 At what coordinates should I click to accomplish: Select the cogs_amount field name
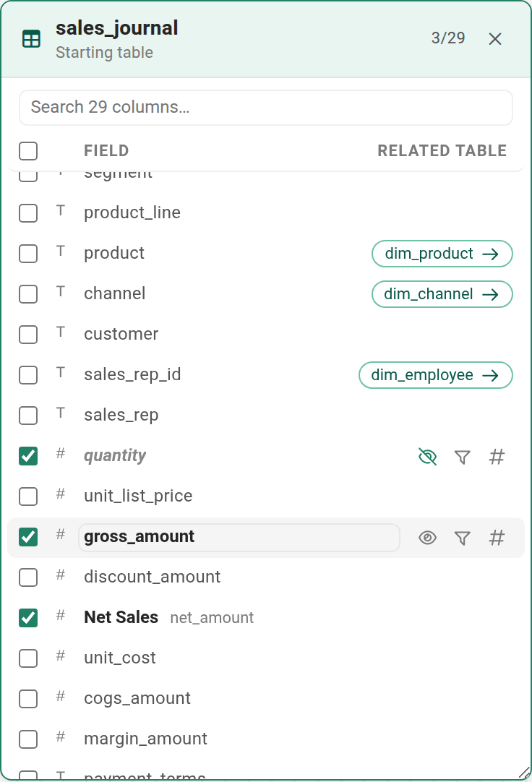(137, 699)
